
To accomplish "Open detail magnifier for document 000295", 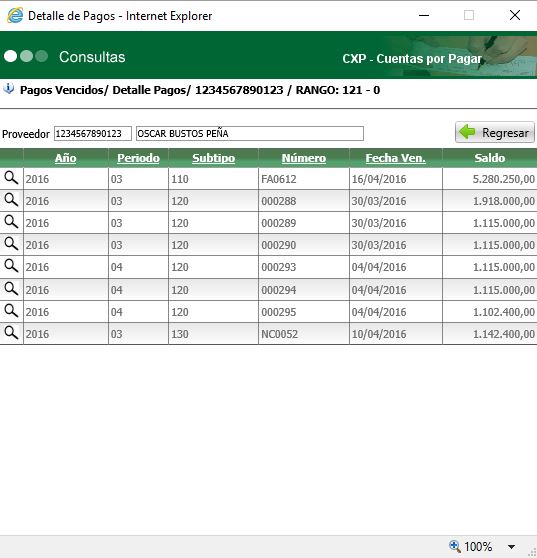I will click(x=11, y=311).
